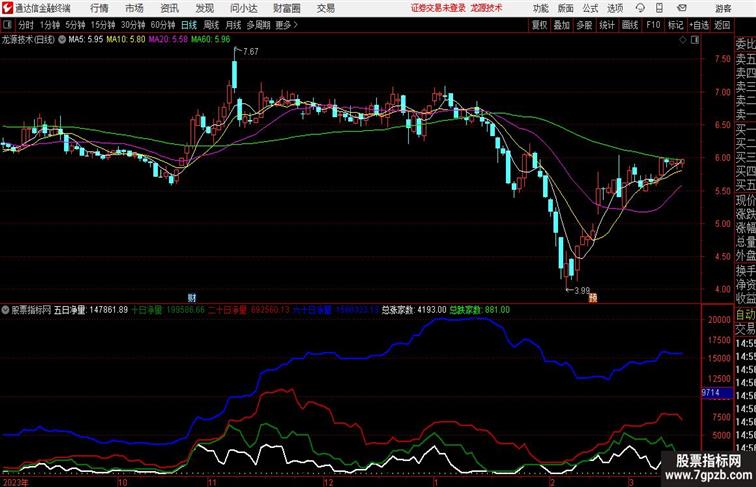Click the diamond icon above the price axis

point(683,41)
